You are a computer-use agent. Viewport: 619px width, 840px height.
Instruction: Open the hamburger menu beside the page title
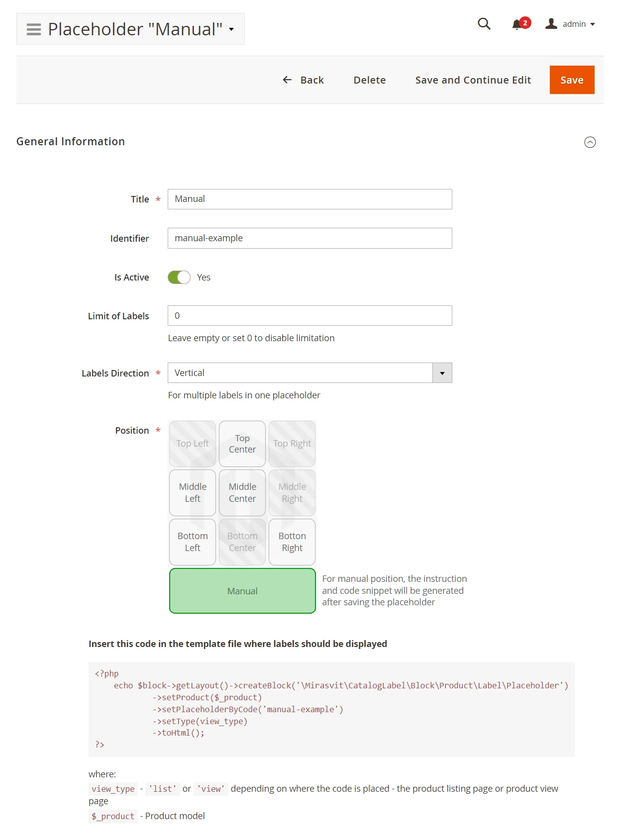34,29
